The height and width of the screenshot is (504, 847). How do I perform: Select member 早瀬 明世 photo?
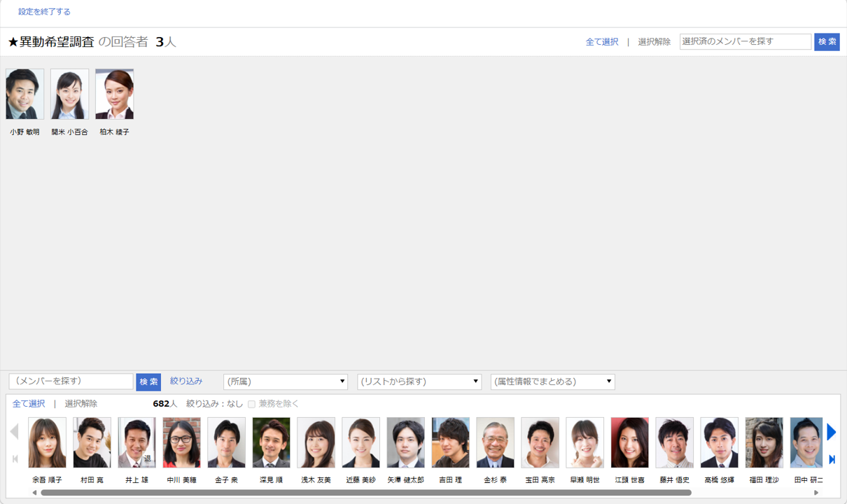[585, 442]
